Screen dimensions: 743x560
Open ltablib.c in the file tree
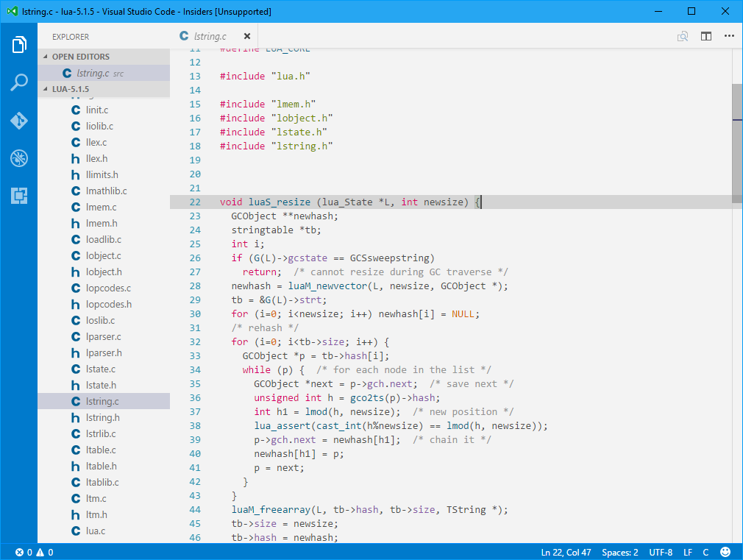click(x=104, y=482)
